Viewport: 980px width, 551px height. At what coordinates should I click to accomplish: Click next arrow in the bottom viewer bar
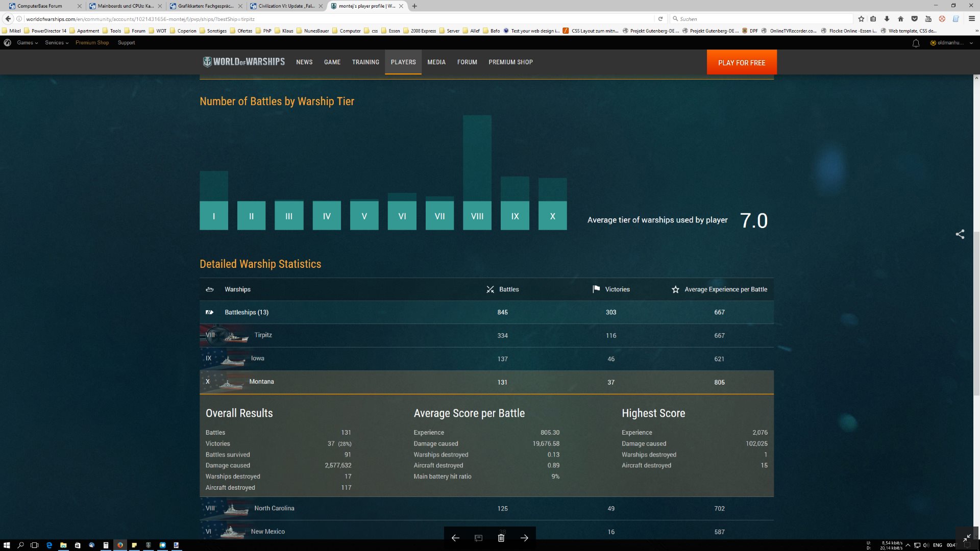[x=524, y=538]
